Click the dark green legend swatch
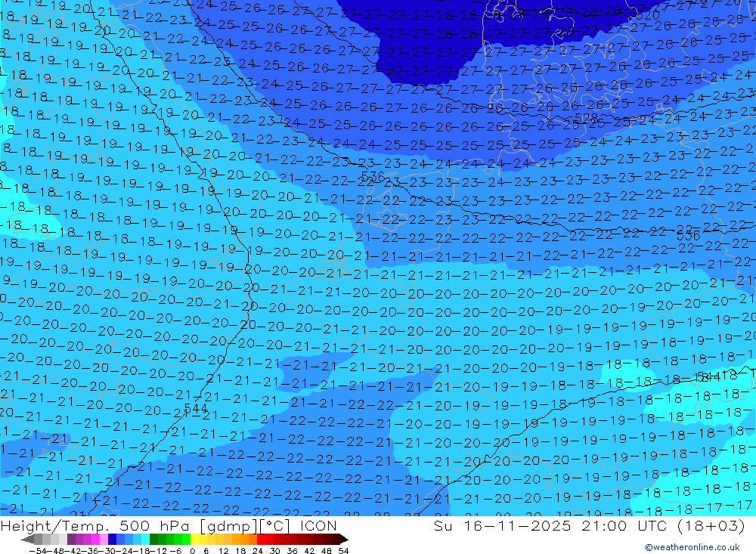This screenshot has height=554, width=756. (153, 539)
